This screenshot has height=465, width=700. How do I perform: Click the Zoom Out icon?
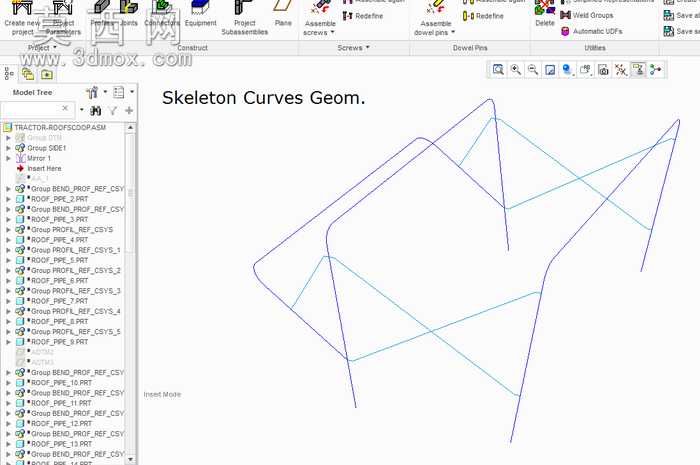click(533, 70)
